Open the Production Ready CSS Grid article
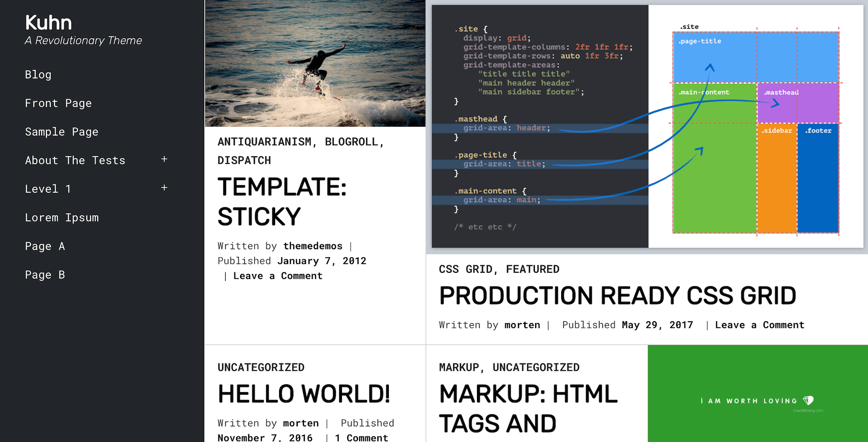The width and height of the screenshot is (868, 442). pyautogui.click(x=618, y=296)
